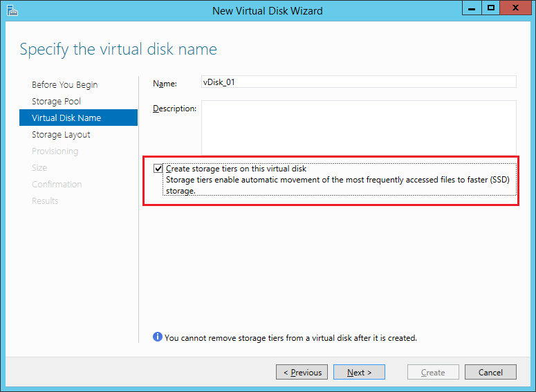The height and width of the screenshot is (392, 536).
Task: Maximize the wizard window
Action: tap(491, 8)
